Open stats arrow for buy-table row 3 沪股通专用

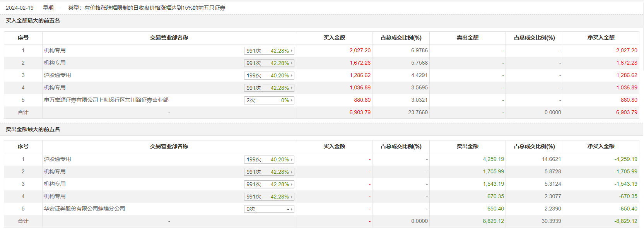tap(292, 75)
